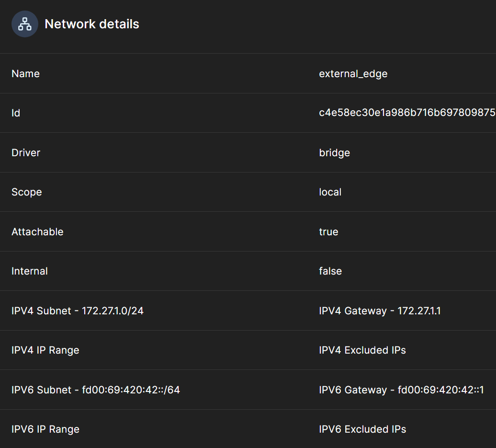The width and height of the screenshot is (496, 448).
Task: Click the IPV6 Gateway fd00:69:420:42::1 cell
Action: click(401, 390)
